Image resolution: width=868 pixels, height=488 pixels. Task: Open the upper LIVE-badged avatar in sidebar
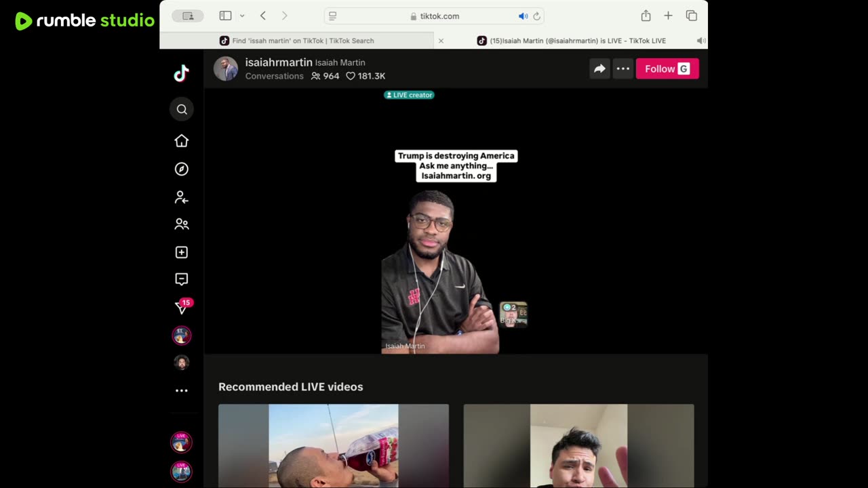coord(181,442)
